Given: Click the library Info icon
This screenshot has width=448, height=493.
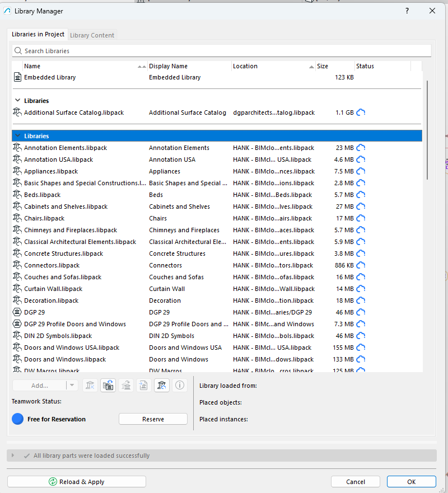Looking at the screenshot, I should pyautogui.click(x=180, y=385).
